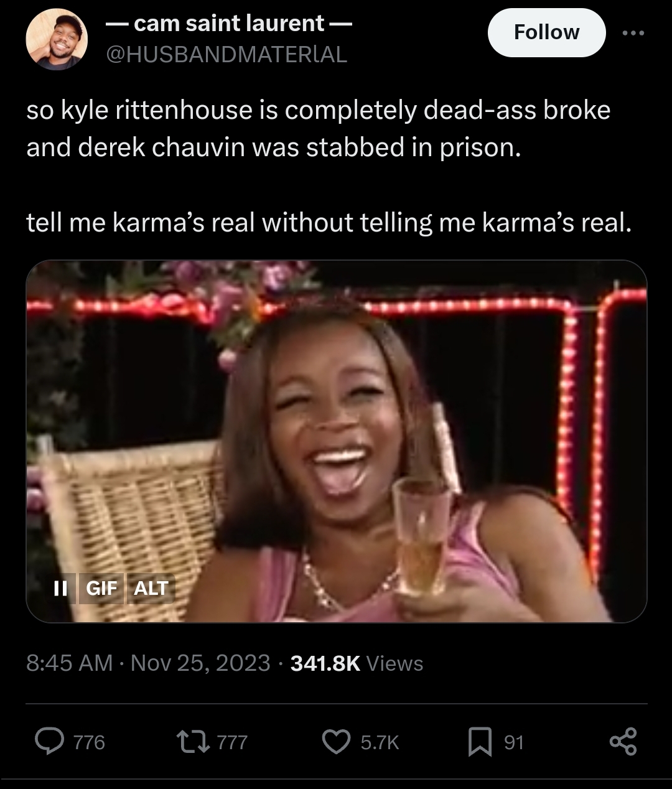Open the Nov 25, 2023 timestamp link
The image size is (672, 789).
pyautogui.click(x=200, y=663)
